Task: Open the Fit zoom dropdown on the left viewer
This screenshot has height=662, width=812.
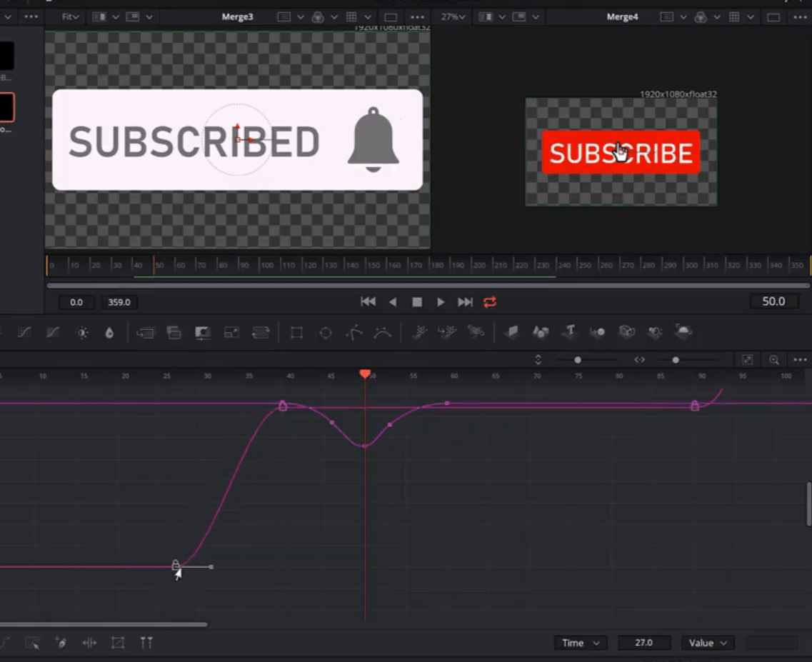Action: [69, 16]
